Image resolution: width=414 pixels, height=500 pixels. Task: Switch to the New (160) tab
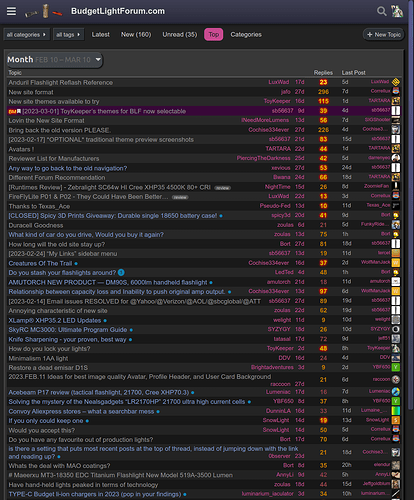pyautogui.click(x=136, y=35)
